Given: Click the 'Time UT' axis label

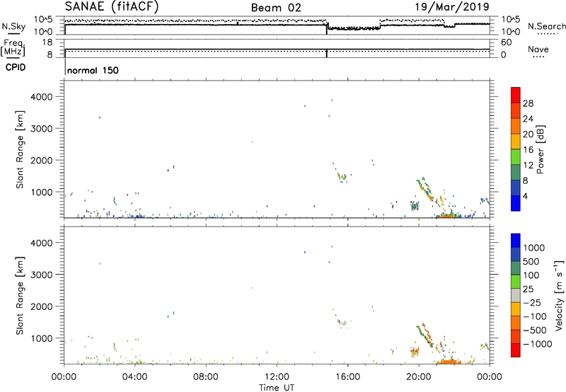Looking at the screenshot, I should pyautogui.click(x=277, y=388).
